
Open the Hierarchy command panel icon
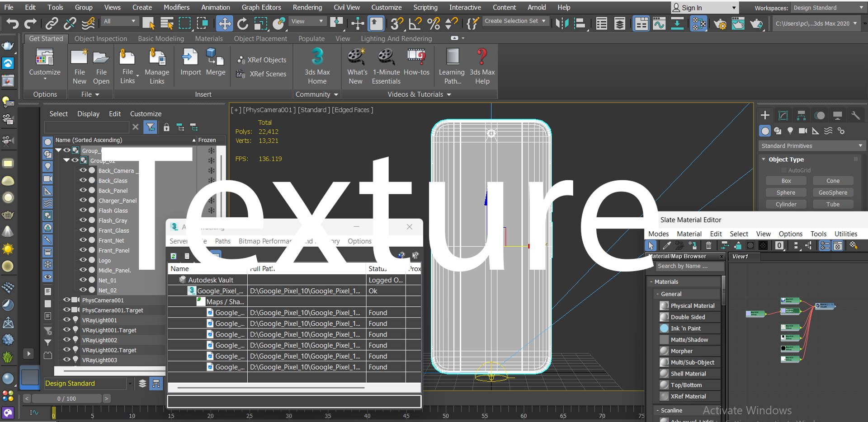pos(801,115)
